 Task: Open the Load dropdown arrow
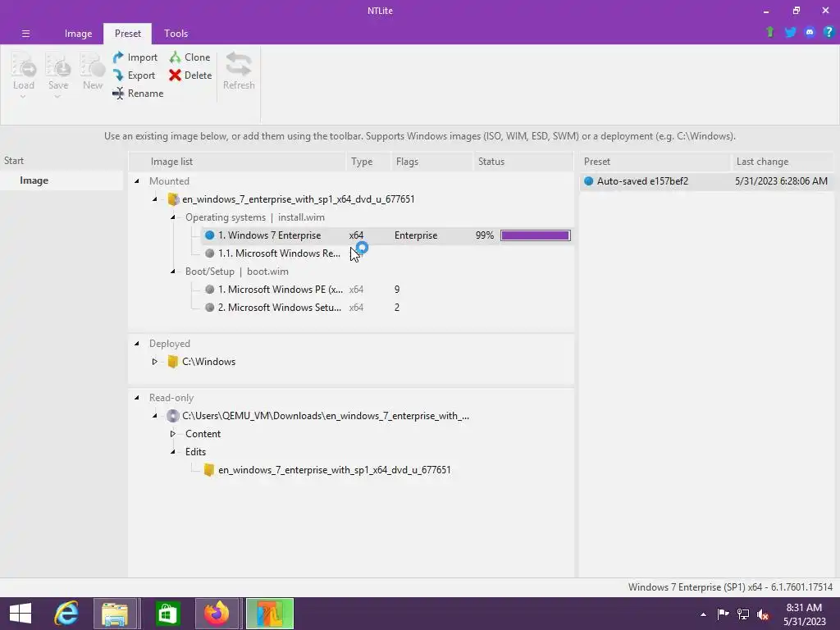(x=23, y=97)
